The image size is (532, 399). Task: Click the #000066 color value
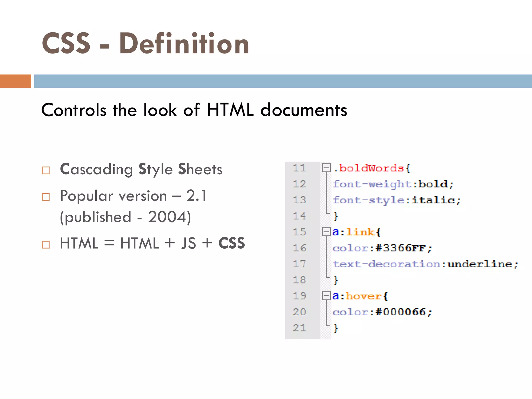click(401, 312)
